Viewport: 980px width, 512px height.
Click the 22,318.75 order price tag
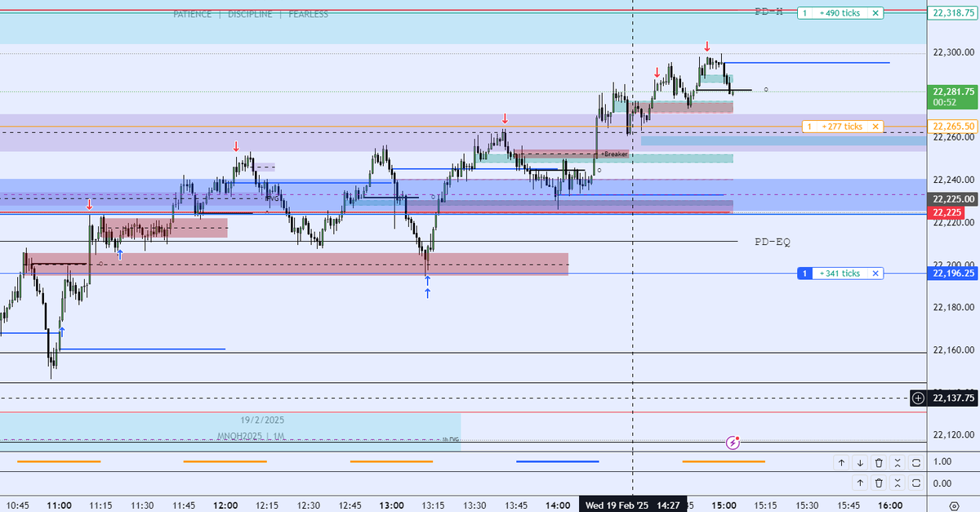tap(954, 13)
